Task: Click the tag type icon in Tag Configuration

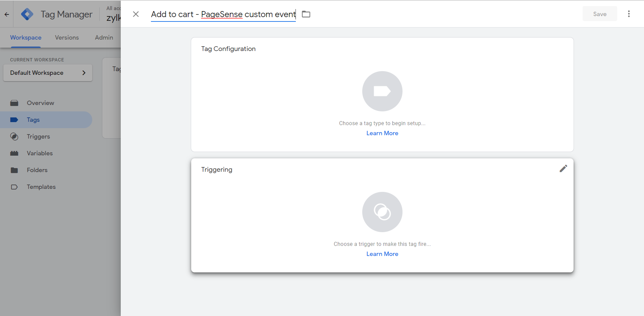Action: (382, 91)
